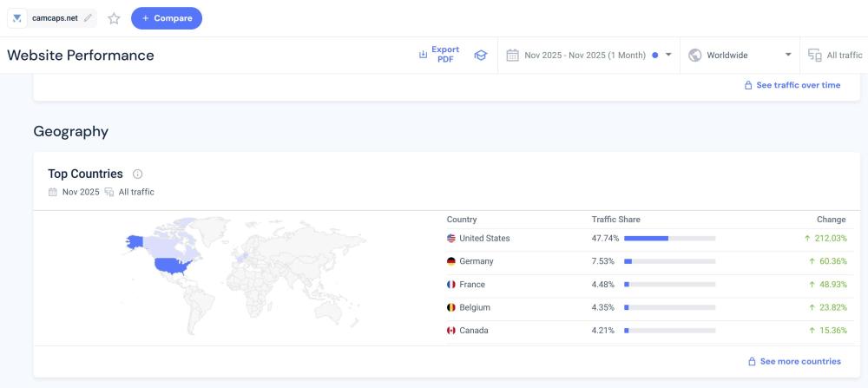Click the Change column header
The width and height of the screenshot is (868, 388).
click(831, 220)
